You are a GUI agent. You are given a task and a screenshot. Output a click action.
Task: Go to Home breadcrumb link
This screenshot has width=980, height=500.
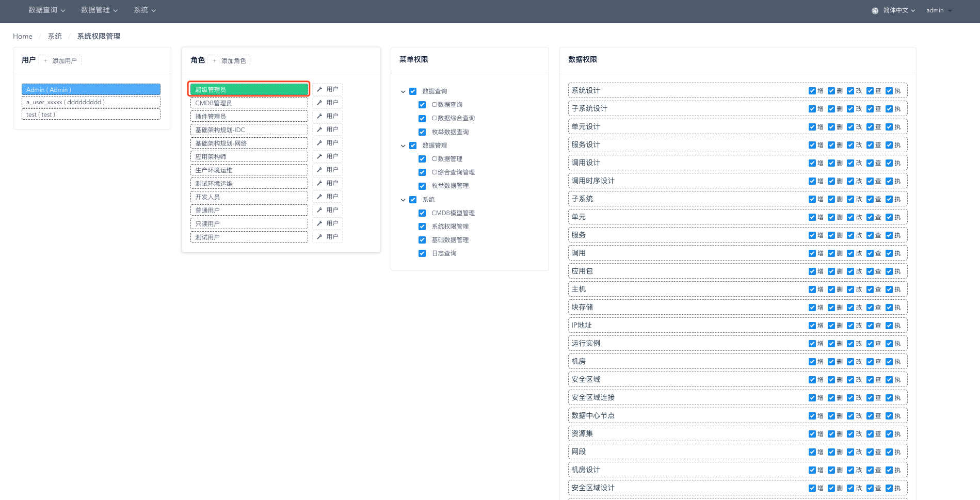(23, 36)
